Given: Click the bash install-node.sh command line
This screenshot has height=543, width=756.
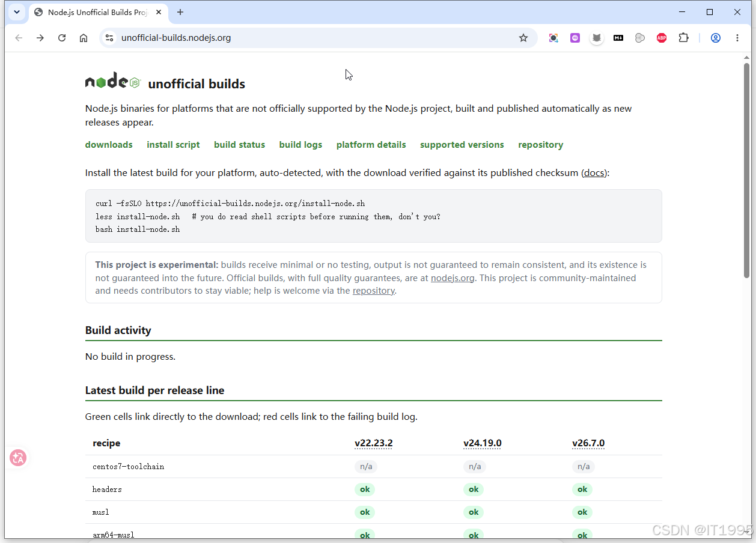Looking at the screenshot, I should (138, 229).
